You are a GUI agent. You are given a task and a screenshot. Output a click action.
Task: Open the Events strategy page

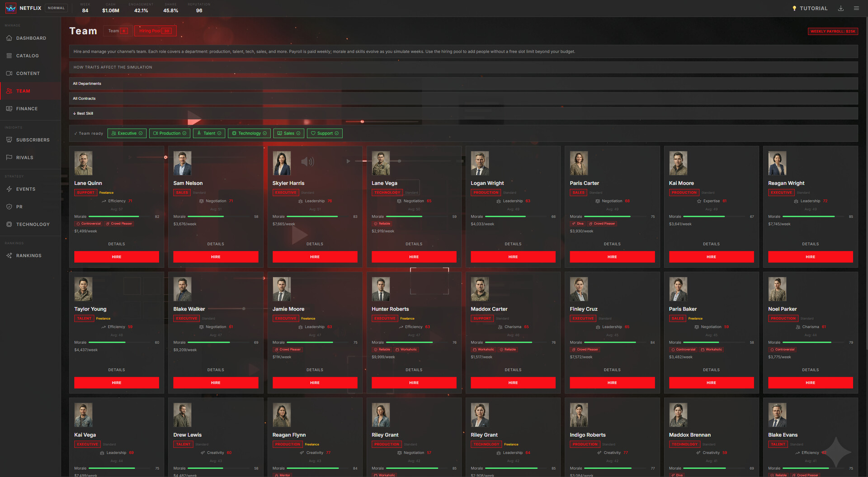point(25,189)
